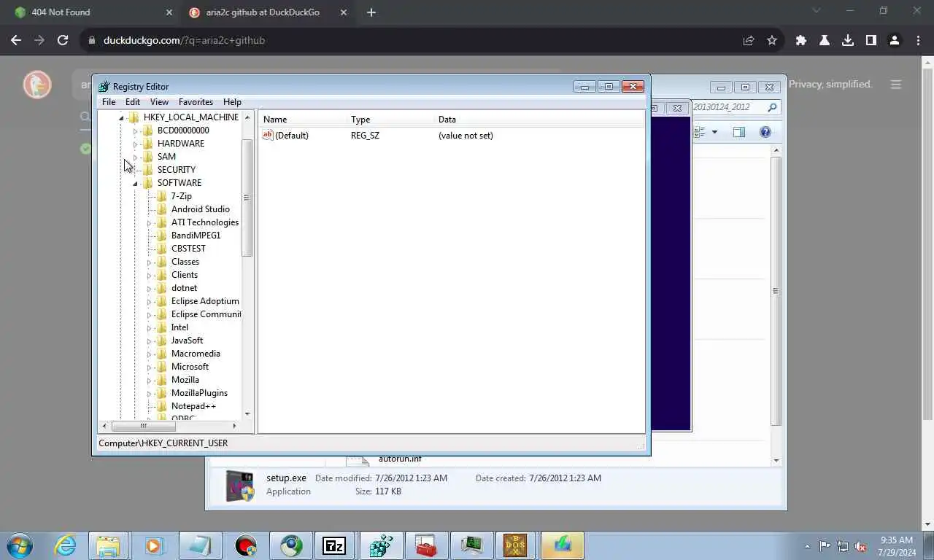Select the BandiMPEG1 key
The width and height of the screenshot is (934, 560).
196,236
